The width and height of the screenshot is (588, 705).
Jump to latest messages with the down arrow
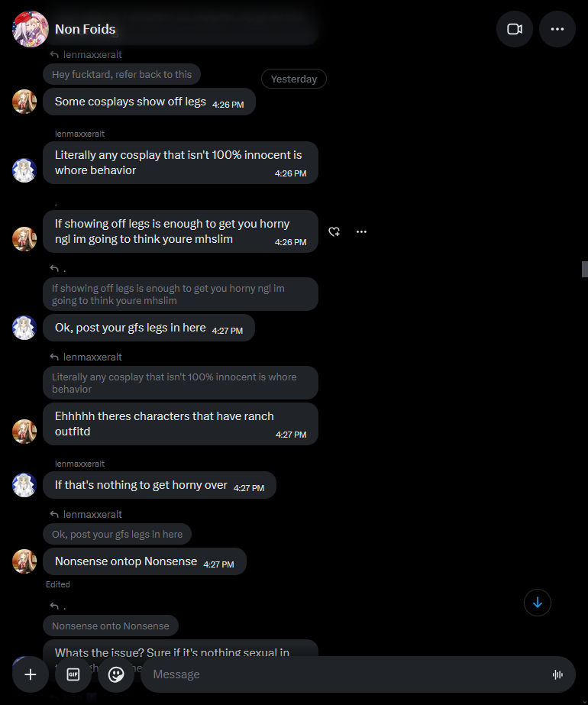click(x=537, y=603)
